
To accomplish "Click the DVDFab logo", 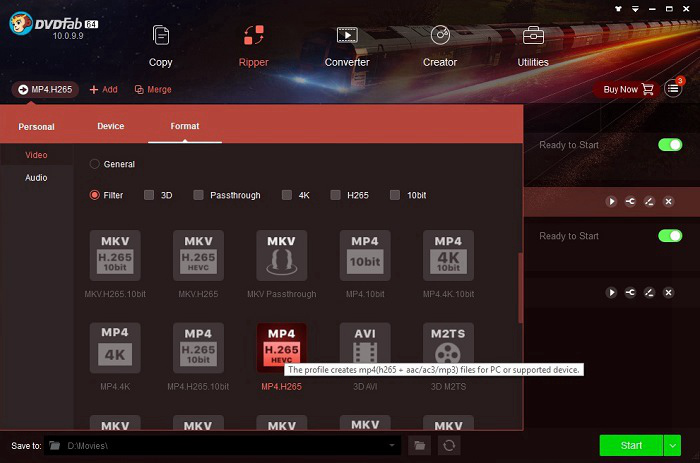I will 53,25.
